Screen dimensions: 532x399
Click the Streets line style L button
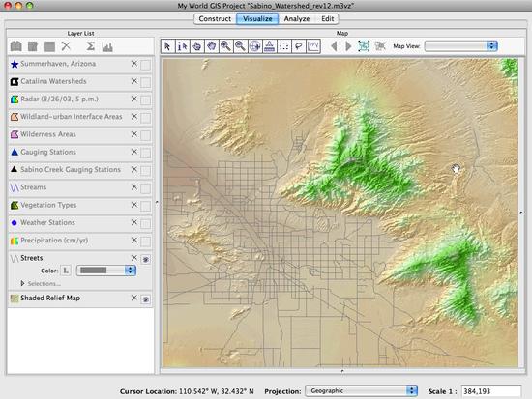point(66,271)
